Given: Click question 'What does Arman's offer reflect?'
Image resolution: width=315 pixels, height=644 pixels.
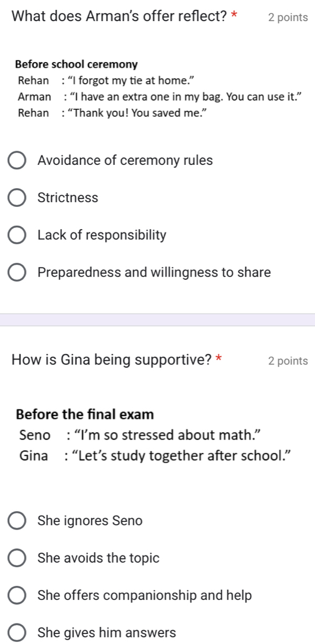Looking at the screenshot, I should [125, 17].
